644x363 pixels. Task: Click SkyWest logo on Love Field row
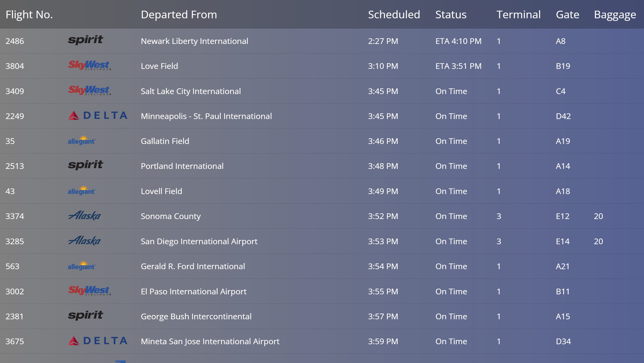pos(89,65)
